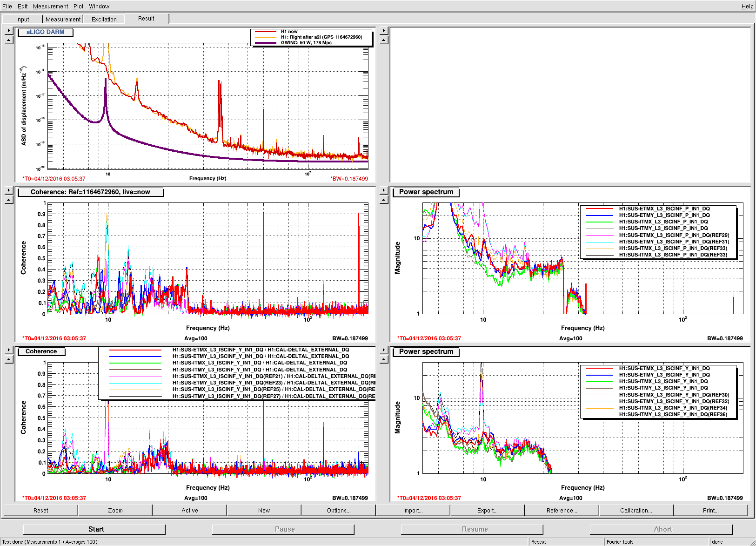This screenshot has height=546, width=756.
Task: Click the red line swatch for 'H1 now'
Action: 265,32
